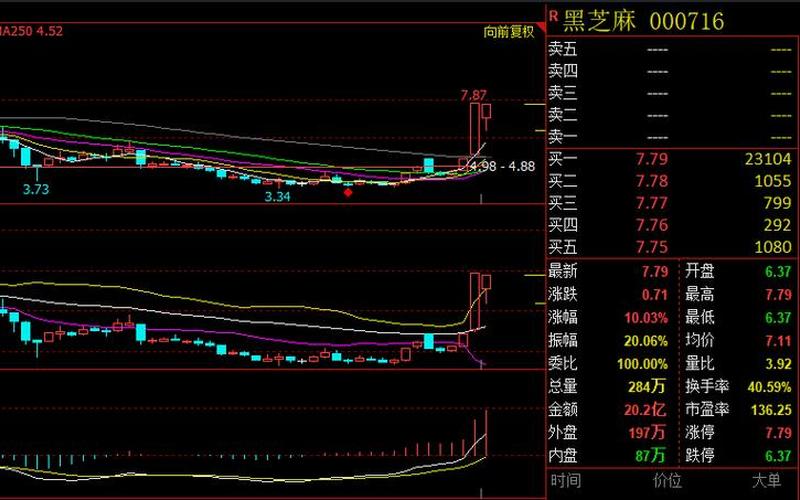Viewport: 800px width, 500px height.
Task: Click 买三 bid volume 799
Action: pyautogui.click(x=778, y=203)
